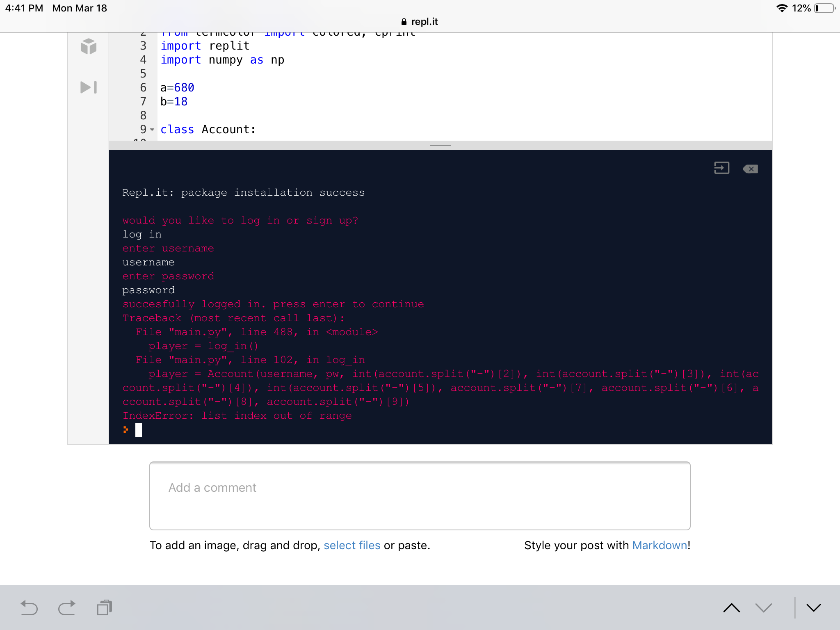Click the 'Traceback (most recent call last):' line

point(233,318)
